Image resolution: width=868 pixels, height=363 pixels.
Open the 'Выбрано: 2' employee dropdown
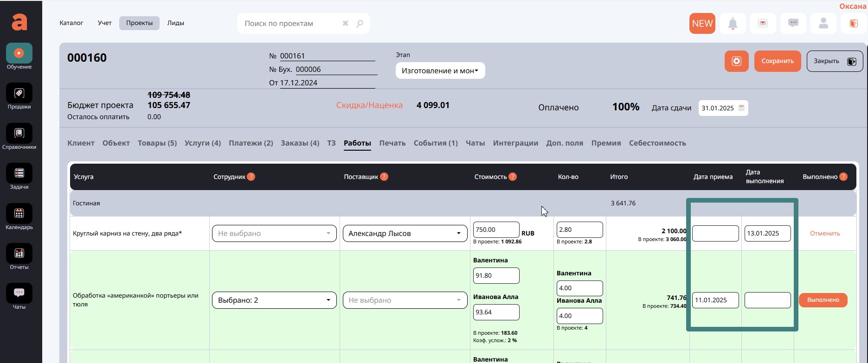(x=274, y=300)
